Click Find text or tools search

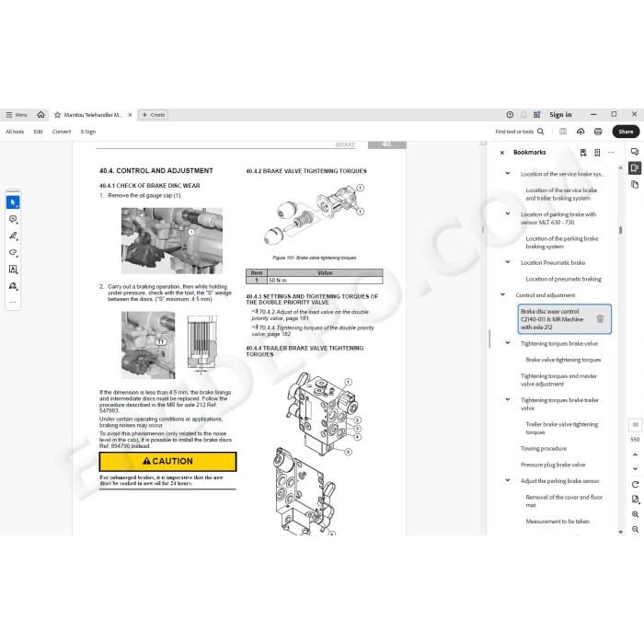tap(520, 132)
